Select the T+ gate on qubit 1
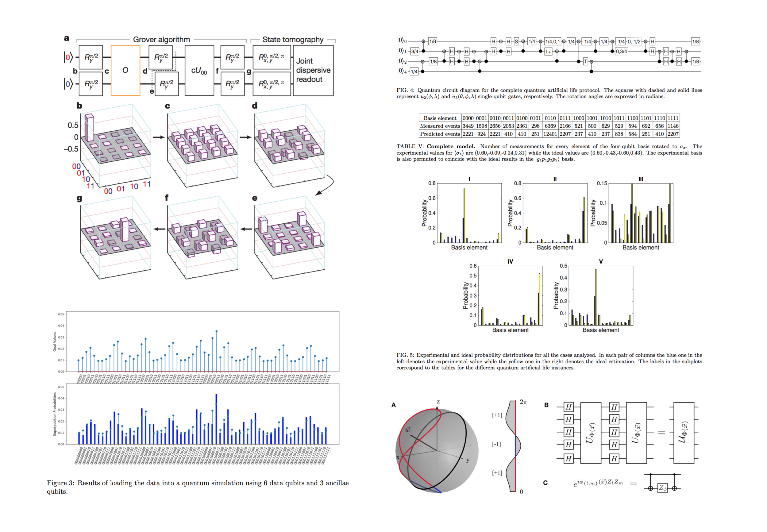The image size is (767, 532). click(x=548, y=52)
